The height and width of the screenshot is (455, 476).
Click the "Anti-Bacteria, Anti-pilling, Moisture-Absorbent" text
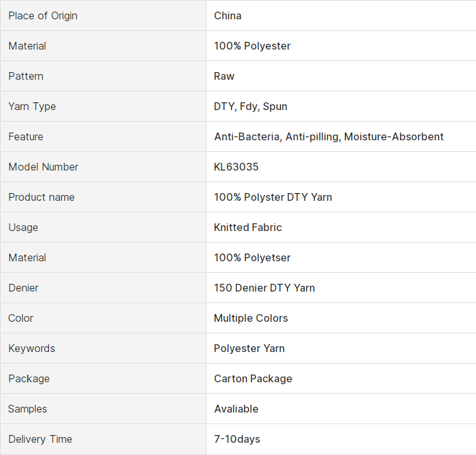tap(329, 136)
